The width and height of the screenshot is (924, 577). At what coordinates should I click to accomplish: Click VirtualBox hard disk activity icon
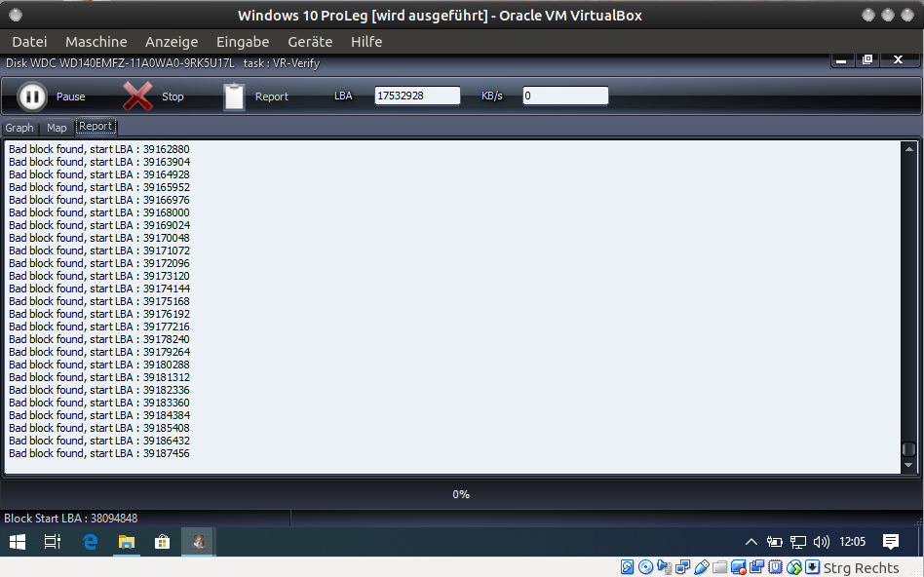pos(627,567)
